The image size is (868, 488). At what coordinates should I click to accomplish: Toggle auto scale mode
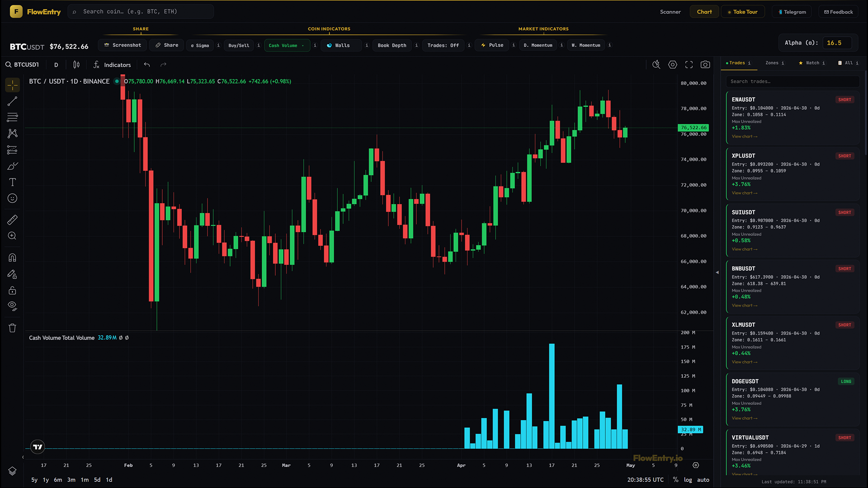tap(703, 480)
